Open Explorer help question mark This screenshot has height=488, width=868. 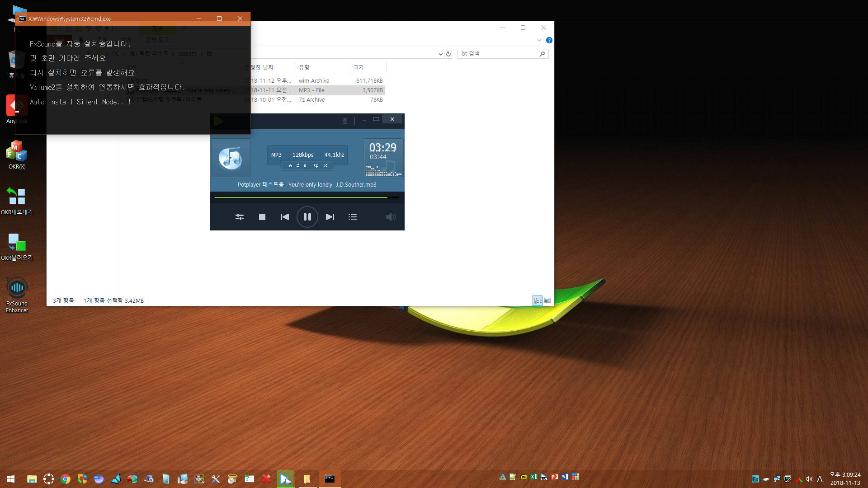tap(549, 40)
